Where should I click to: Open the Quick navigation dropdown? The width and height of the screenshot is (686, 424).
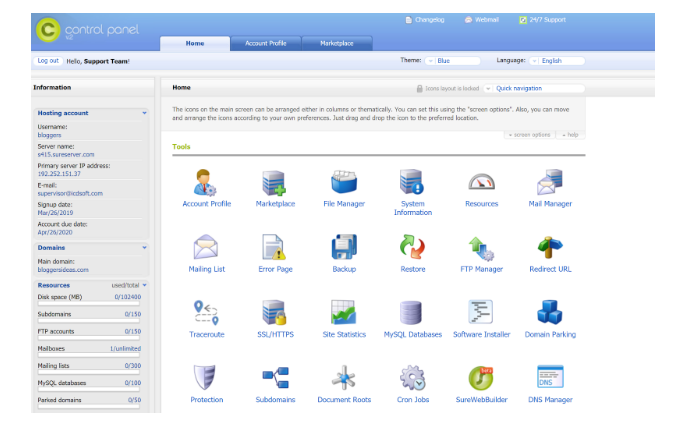(534, 88)
